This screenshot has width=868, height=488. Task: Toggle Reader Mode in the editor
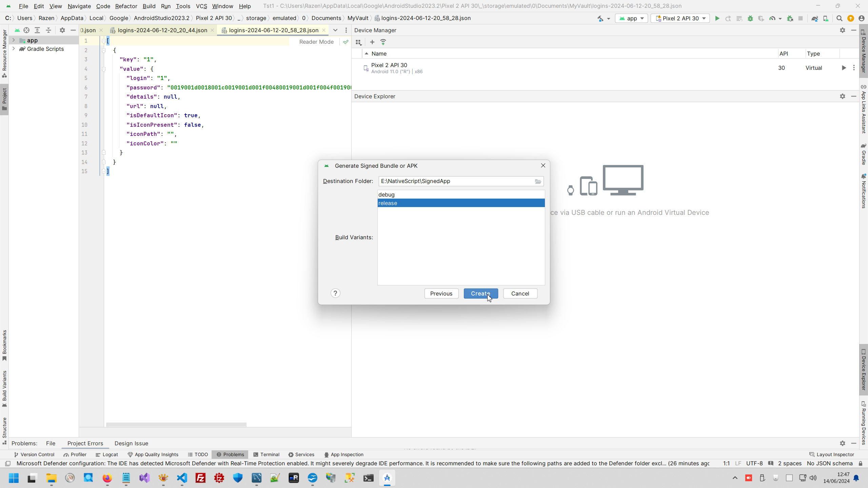tap(316, 42)
